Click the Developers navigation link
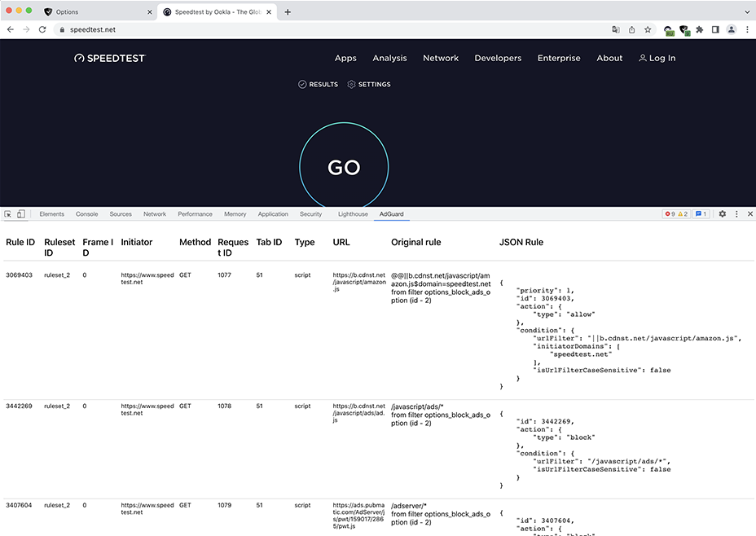The image size is (756, 536). [x=498, y=58]
